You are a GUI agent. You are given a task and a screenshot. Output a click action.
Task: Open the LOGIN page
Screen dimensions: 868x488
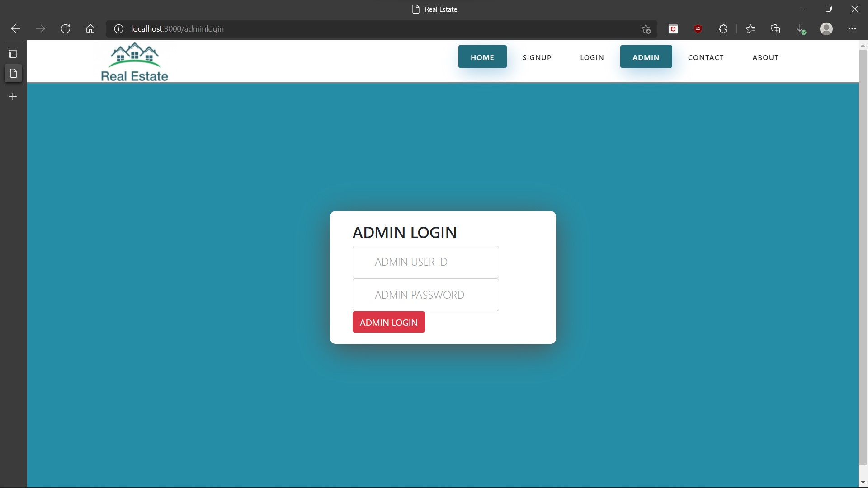coord(592,57)
